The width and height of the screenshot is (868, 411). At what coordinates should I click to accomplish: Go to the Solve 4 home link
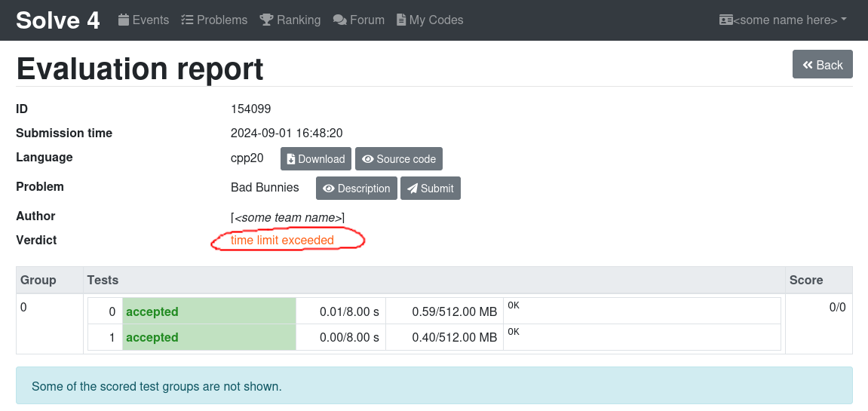click(x=58, y=20)
